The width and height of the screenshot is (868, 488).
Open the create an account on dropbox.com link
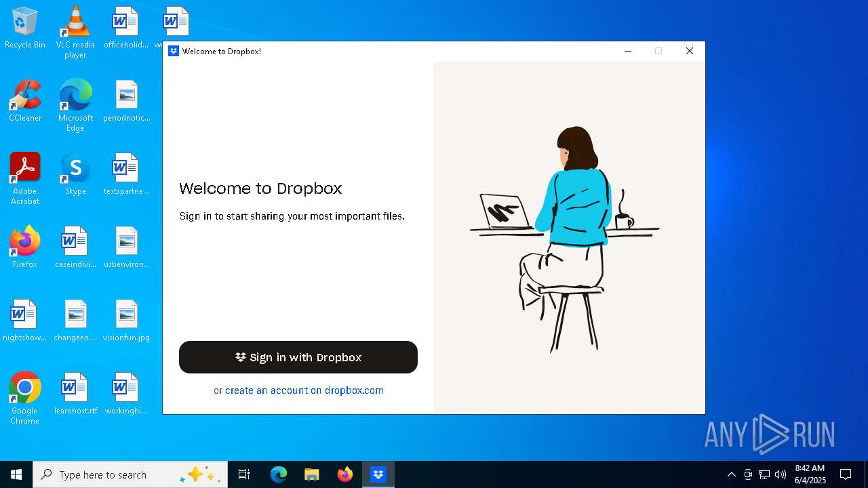pos(304,390)
